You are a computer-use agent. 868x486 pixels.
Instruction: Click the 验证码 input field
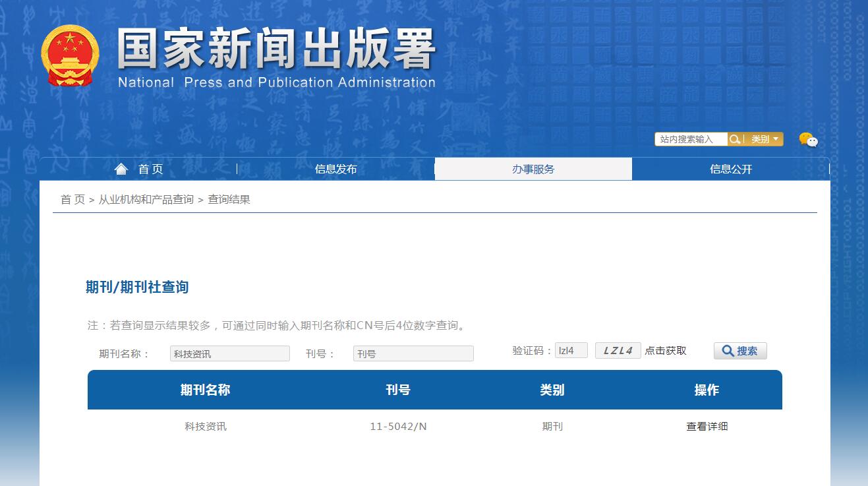571,350
